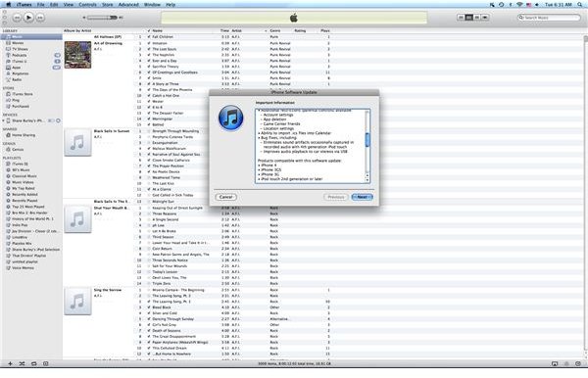Uncheck the Death of Seasons song checkbox
Screen dimensions: 588x378
[149, 330]
